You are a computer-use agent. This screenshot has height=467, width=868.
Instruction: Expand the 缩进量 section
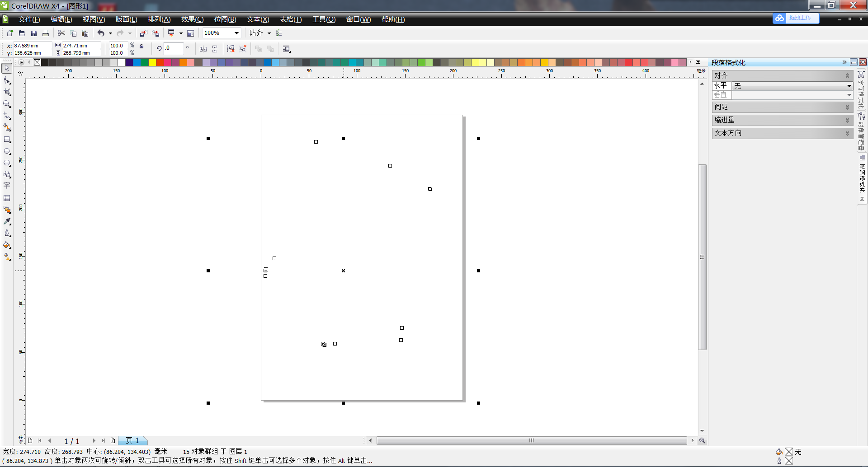(x=847, y=120)
